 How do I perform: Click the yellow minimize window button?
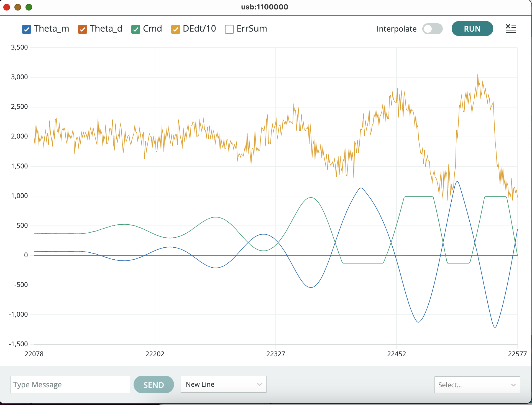point(18,7)
